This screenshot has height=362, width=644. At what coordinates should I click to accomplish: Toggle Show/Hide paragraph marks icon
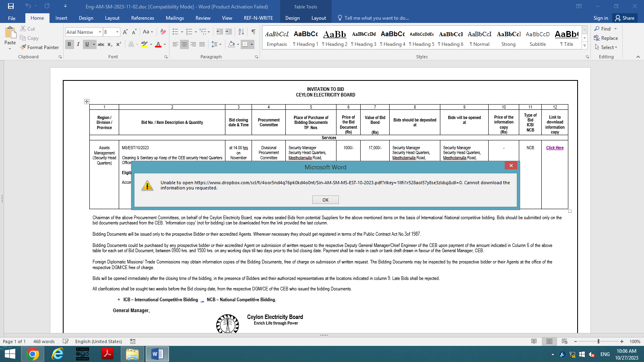pyautogui.click(x=253, y=32)
